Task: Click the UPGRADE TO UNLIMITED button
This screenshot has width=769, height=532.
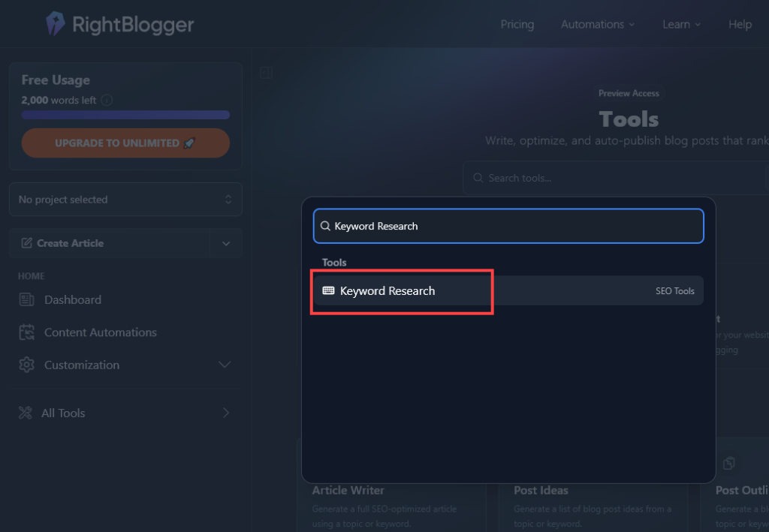Action: (125, 143)
